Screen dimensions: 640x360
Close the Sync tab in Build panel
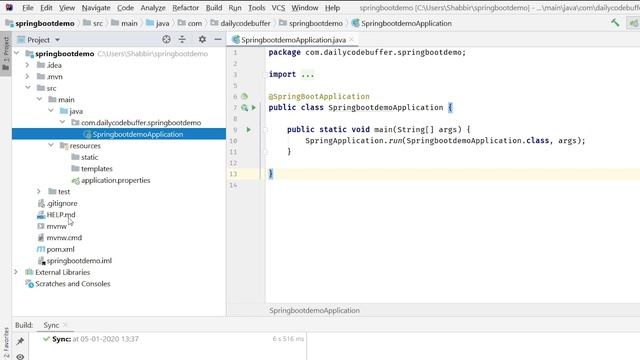click(65, 325)
